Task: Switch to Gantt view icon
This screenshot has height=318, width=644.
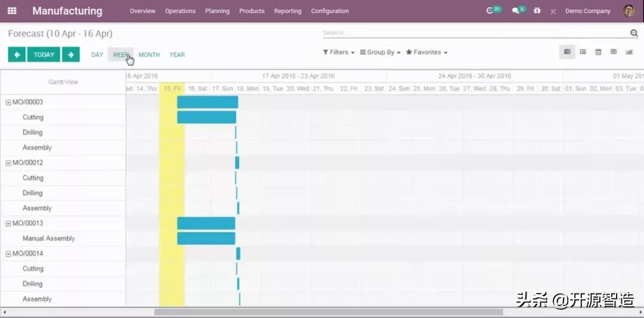Action: [567, 52]
